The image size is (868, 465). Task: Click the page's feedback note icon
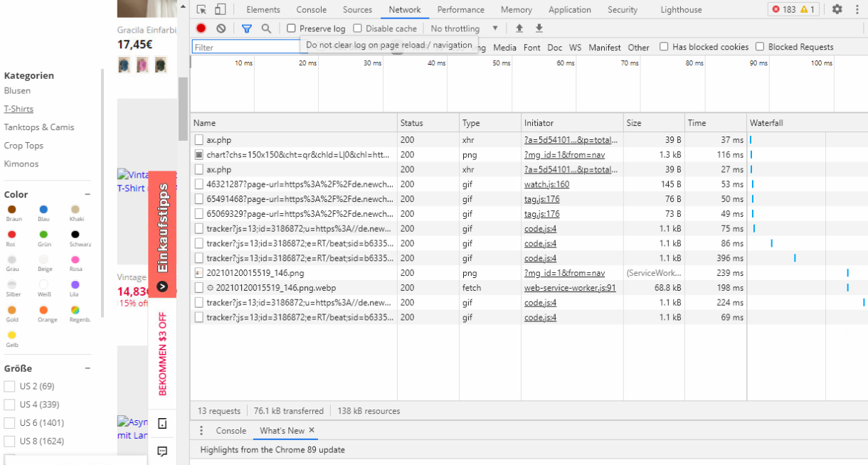[162, 424]
